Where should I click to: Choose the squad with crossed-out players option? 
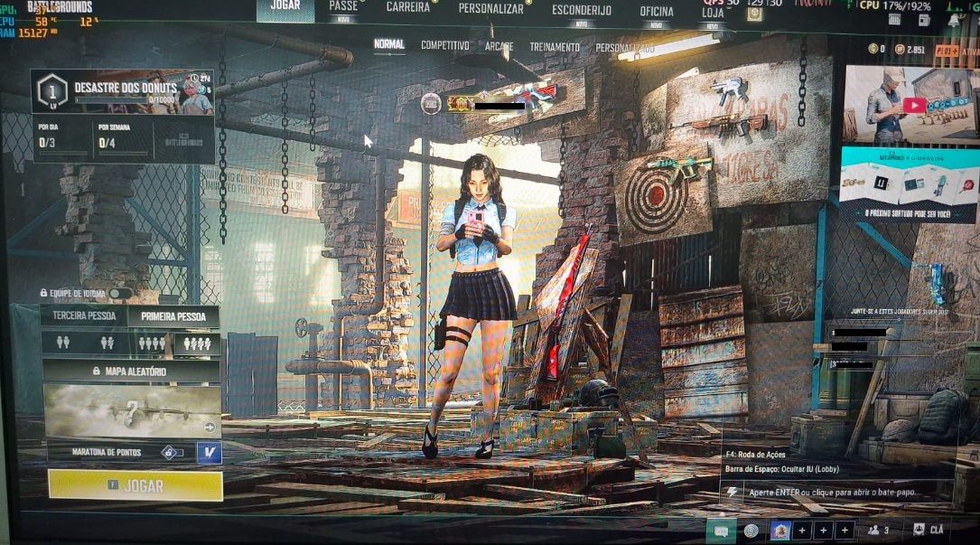[x=197, y=344]
